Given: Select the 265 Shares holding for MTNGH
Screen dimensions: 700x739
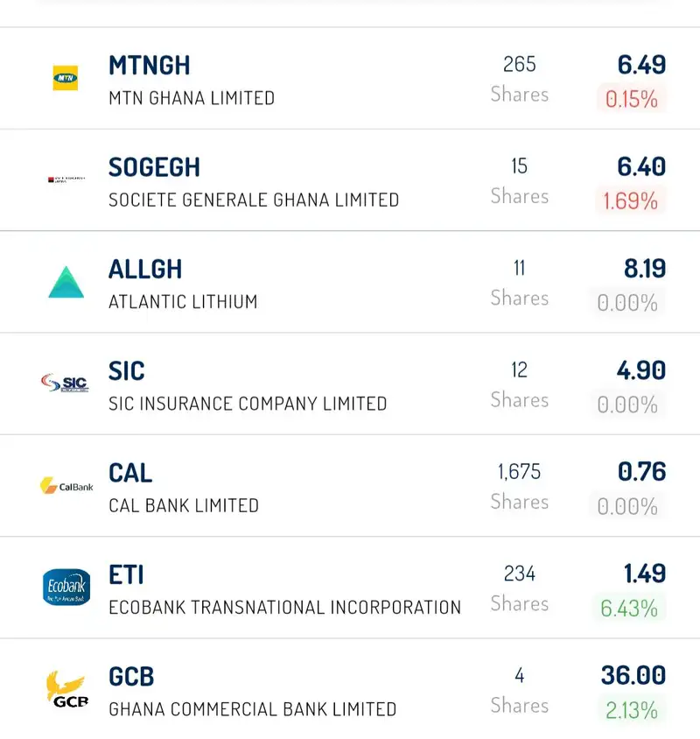Looking at the screenshot, I should tap(520, 79).
